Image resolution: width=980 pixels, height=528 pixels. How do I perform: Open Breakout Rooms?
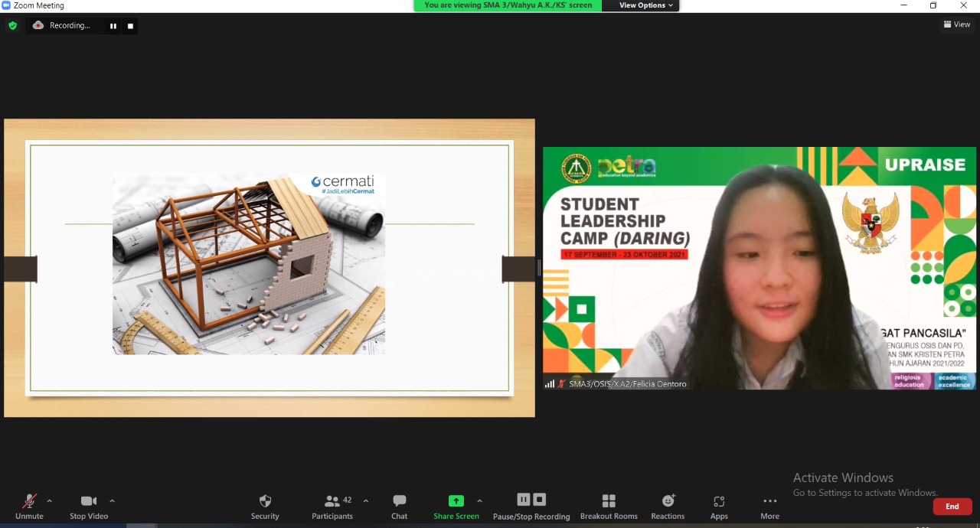(609, 507)
